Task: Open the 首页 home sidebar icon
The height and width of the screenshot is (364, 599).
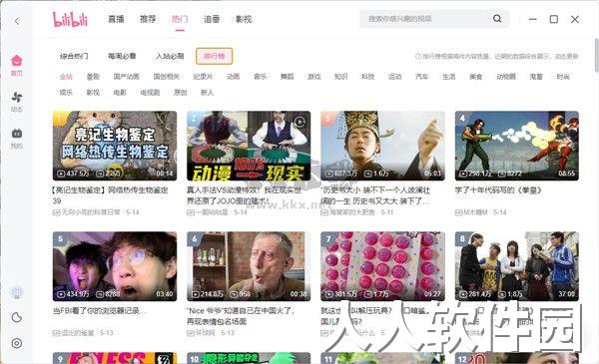Action: (16, 65)
